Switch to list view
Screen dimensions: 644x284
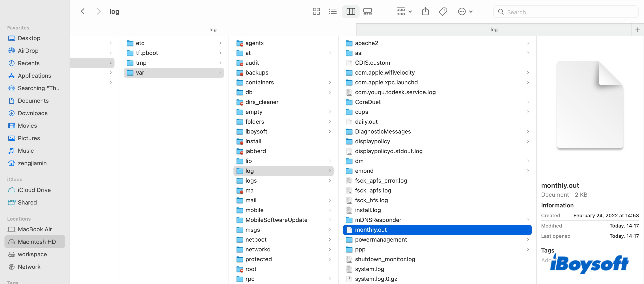point(333,11)
